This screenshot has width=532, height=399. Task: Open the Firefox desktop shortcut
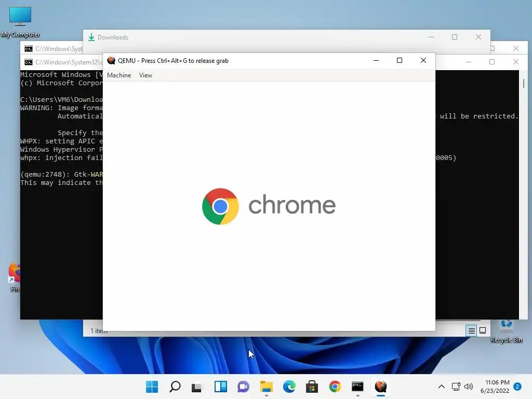tap(14, 277)
